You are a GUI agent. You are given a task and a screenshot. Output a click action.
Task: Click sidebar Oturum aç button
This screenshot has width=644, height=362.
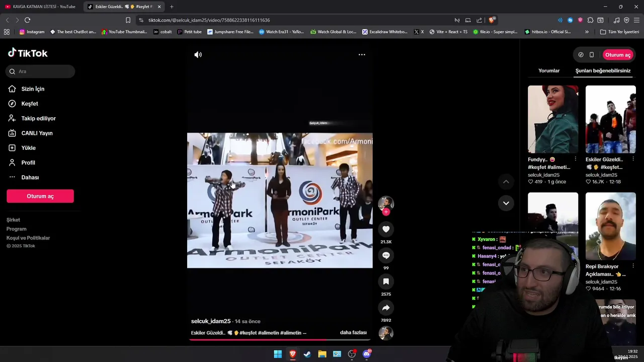tap(40, 196)
